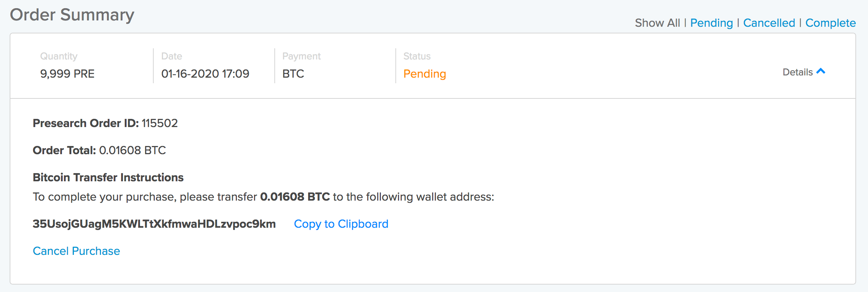The height and width of the screenshot is (292, 868).
Task: Click the Order Summary heading
Action: pyautogui.click(x=72, y=15)
